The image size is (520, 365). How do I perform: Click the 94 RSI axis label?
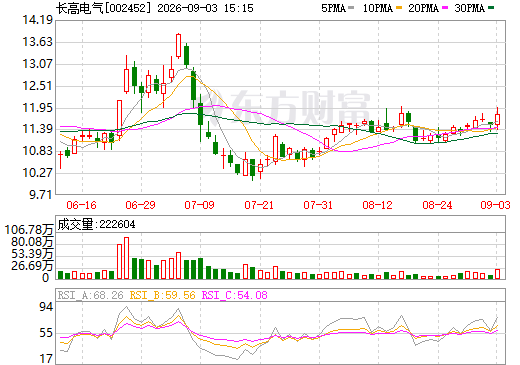pyautogui.click(x=46, y=307)
